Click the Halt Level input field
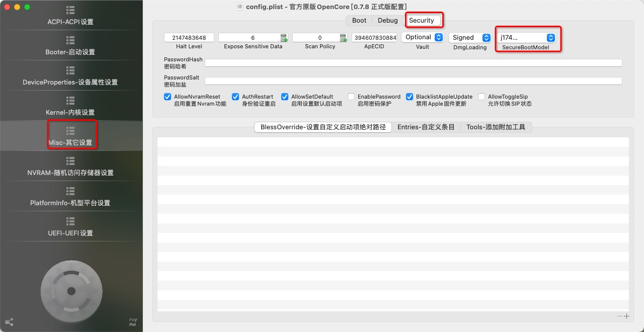 [x=189, y=38]
